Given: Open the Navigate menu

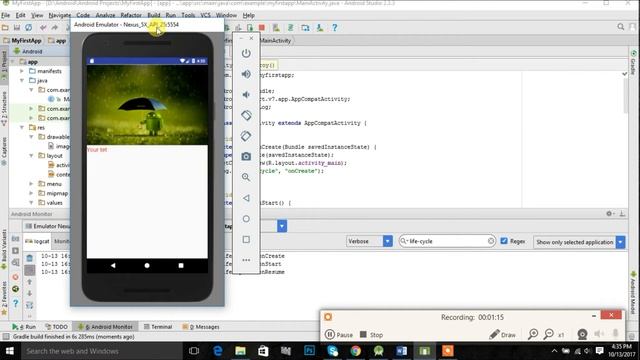Looking at the screenshot, I should tap(60, 15).
